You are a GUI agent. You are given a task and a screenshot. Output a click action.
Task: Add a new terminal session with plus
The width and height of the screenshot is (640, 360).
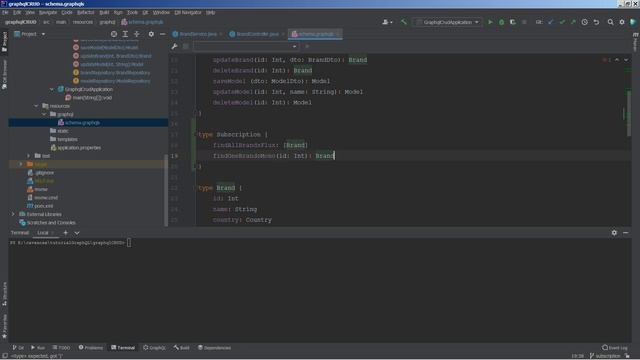click(65, 233)
